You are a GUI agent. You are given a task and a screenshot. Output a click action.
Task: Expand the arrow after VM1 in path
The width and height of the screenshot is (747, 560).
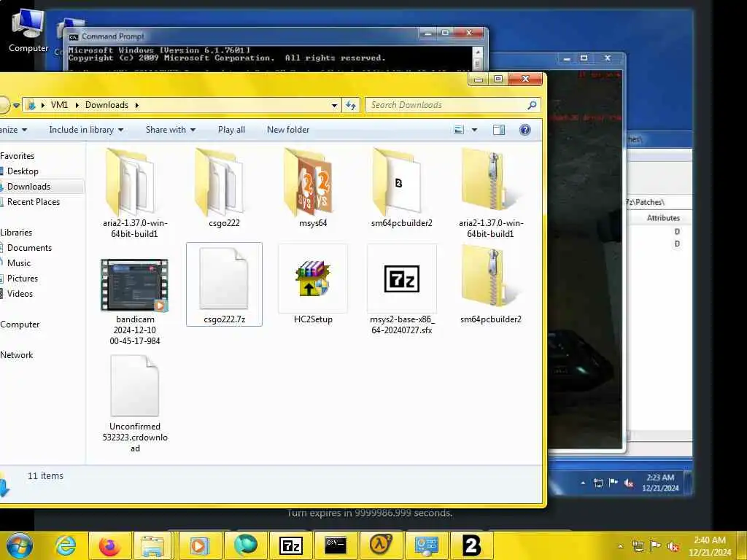click(77, 105)
